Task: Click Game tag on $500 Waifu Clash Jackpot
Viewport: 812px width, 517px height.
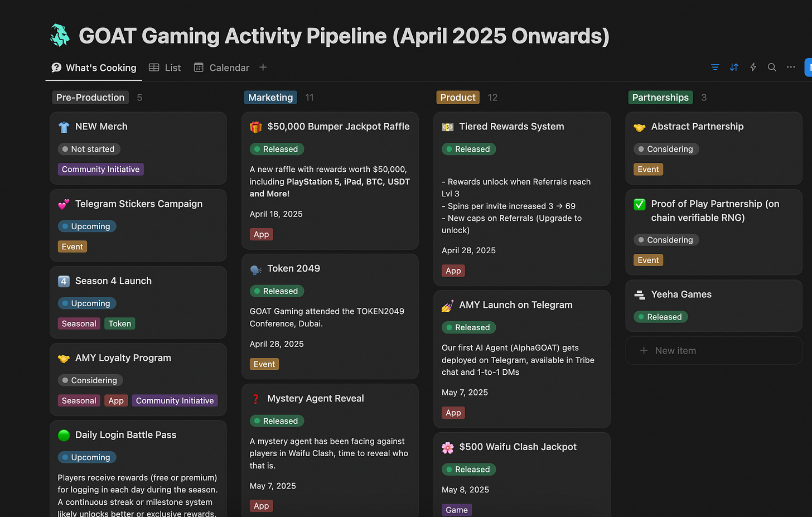Action: 457,510
